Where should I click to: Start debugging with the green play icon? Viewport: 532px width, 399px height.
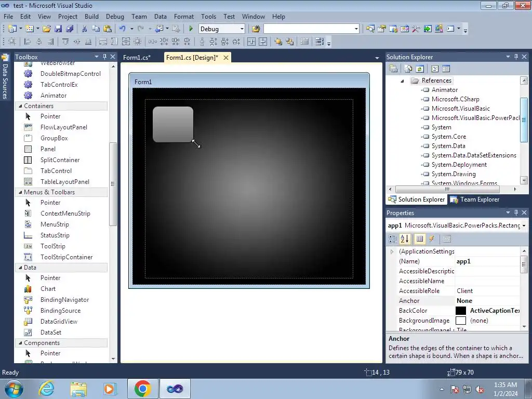tap(191, 29)
